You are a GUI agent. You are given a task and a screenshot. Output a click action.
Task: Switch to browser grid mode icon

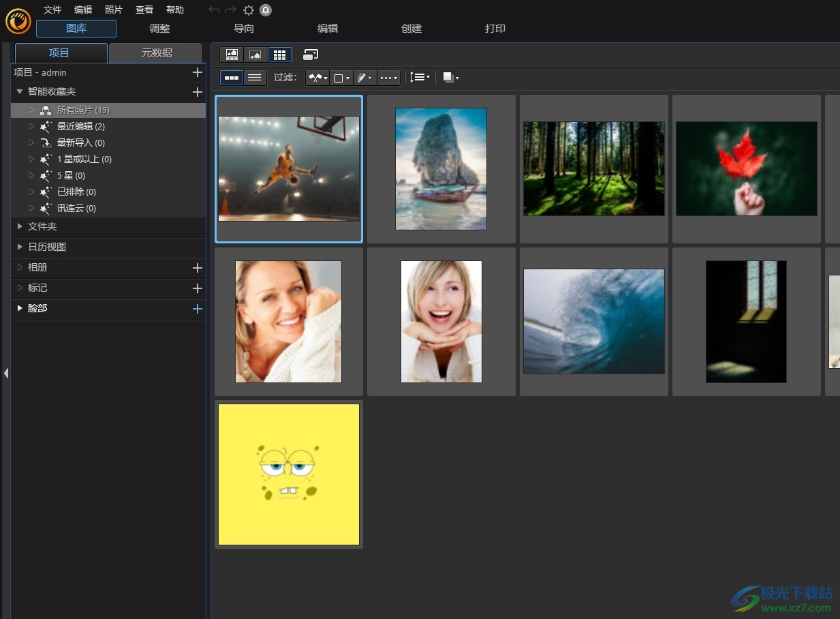(279, 55)
